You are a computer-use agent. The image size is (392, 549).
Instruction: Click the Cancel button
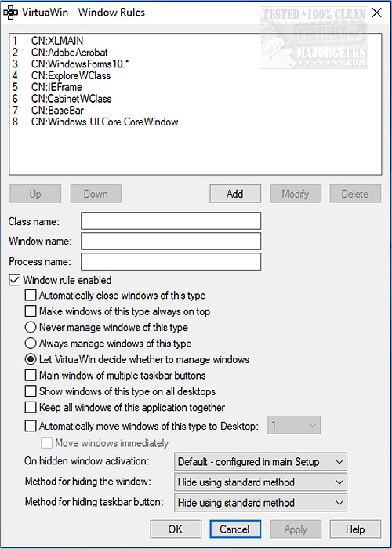pyautogui.click(x=235, y=529)
